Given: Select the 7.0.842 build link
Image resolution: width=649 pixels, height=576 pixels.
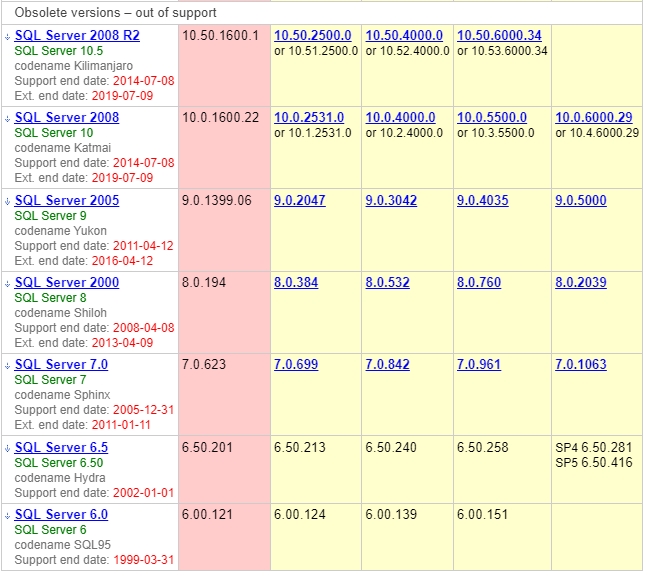Looking at the screenshot, I should click(387, 364).
